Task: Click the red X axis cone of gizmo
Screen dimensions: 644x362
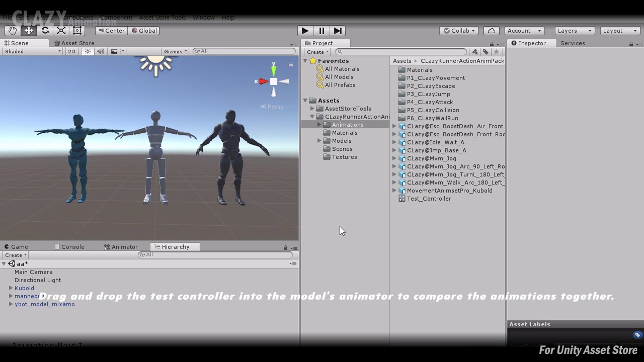Action: pos(263,81)
